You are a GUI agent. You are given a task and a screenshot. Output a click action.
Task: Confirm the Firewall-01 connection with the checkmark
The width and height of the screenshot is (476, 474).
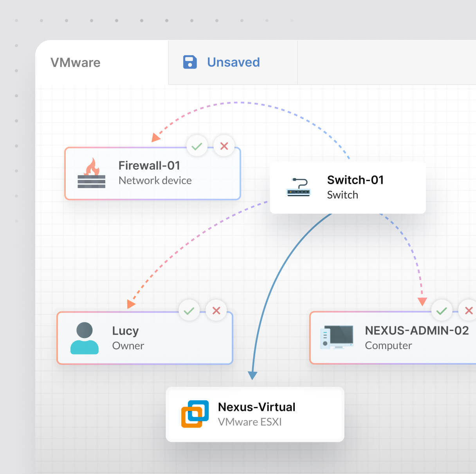197,146
